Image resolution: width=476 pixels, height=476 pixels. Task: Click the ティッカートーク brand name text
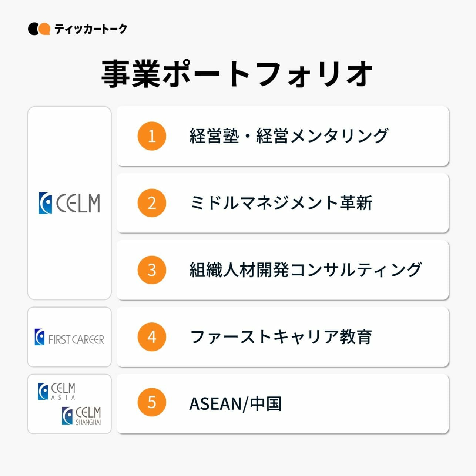91,29
